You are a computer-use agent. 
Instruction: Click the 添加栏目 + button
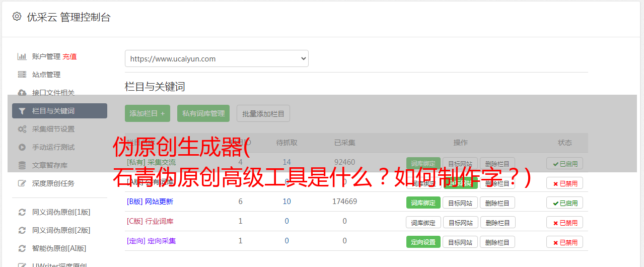tap(148, 113)
